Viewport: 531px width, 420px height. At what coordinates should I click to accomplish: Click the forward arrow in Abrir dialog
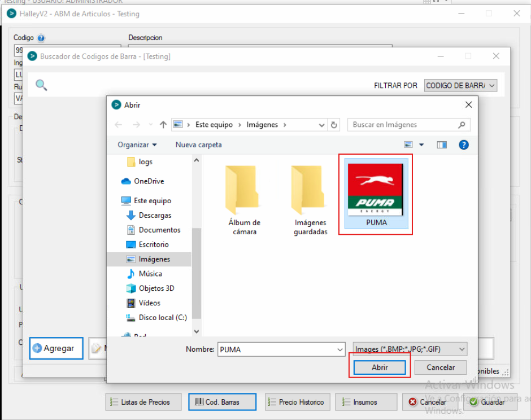(136, 125)
